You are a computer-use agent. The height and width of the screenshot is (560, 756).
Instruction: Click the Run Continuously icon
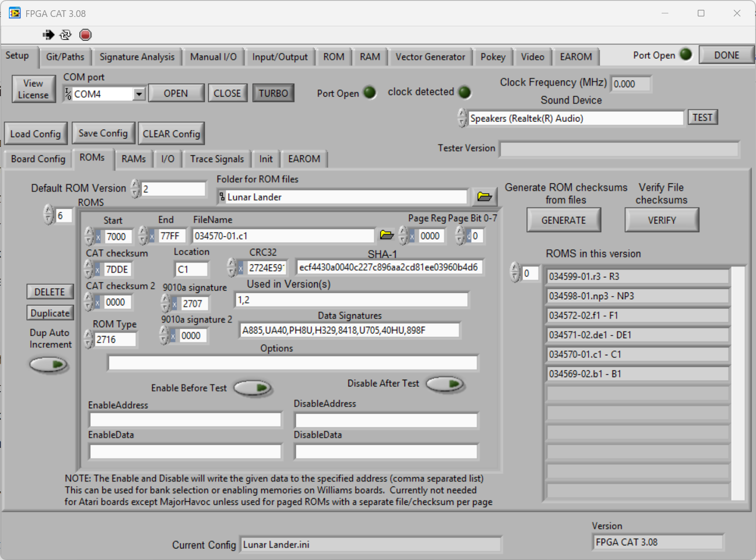(x=66, y=35)
